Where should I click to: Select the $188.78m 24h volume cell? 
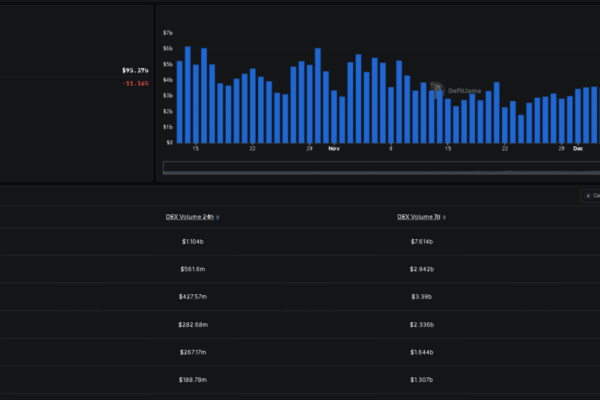(192, 380)
